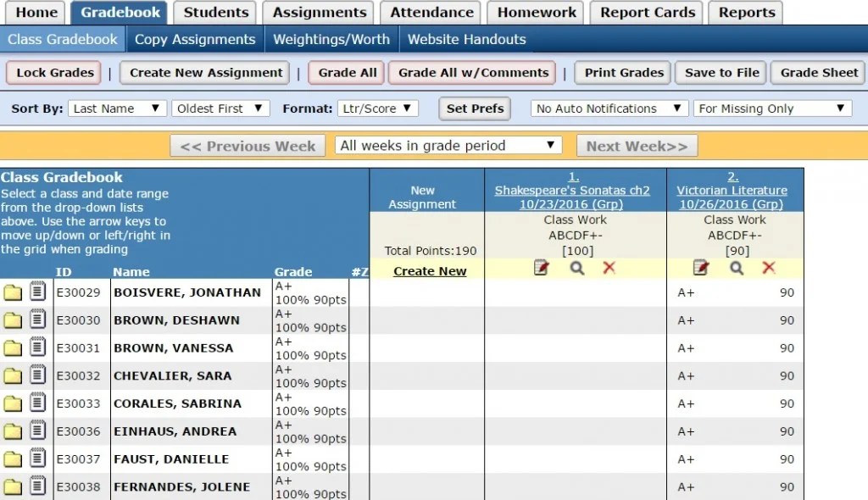Change the Oldest First sorting dropdown
This screenshot has width=868, height=500.
(x=220, y=108)
